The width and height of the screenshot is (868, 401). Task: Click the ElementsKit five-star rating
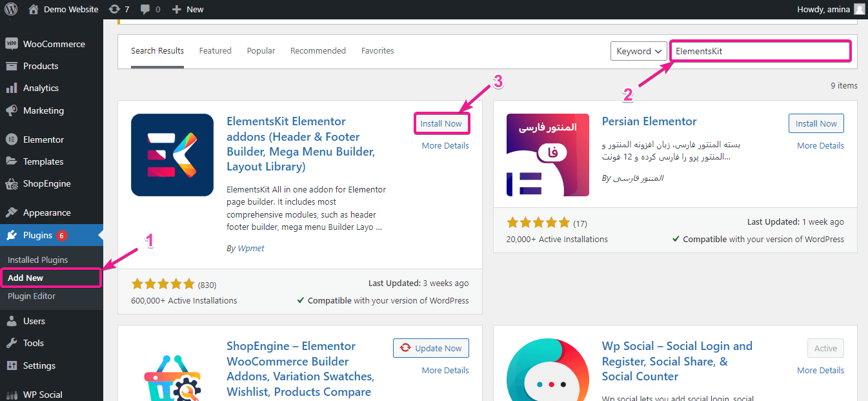(163, 284)
